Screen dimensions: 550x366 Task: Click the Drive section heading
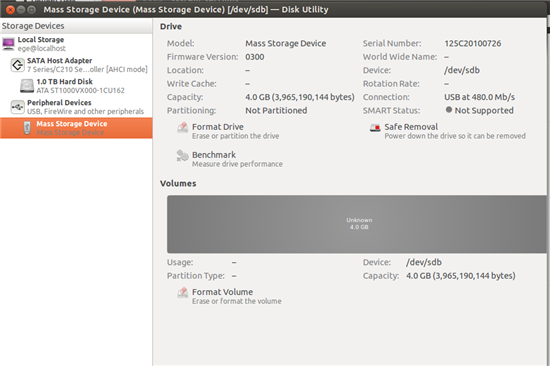click(x=171, y=27)
